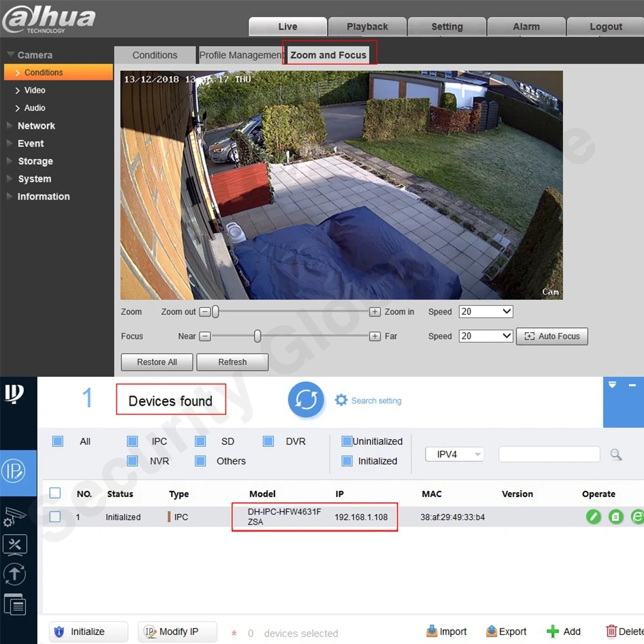Click the zoom in plus icon
This screenshot has height=644, width=644.
tap(375, 312)
